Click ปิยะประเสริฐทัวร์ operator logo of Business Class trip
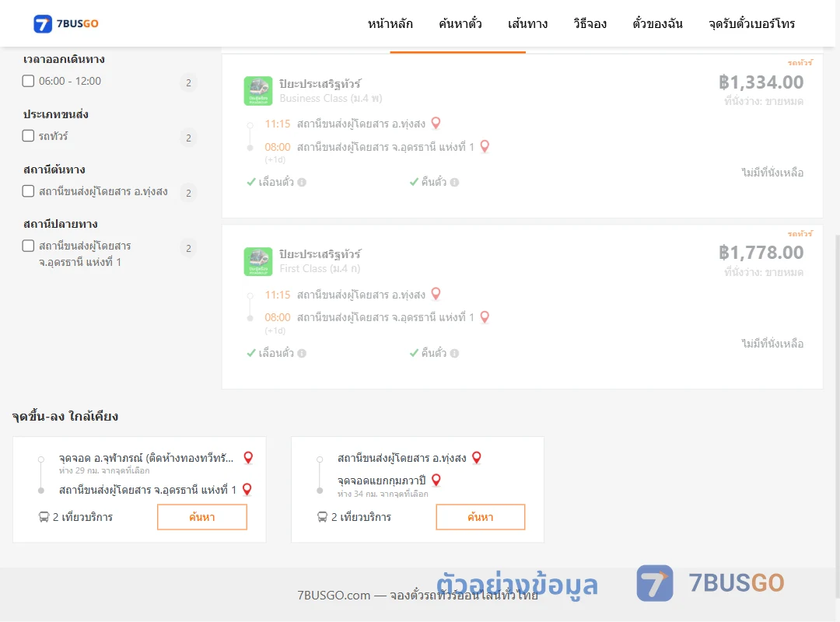This screenshot has width=840, height=622. click(x=258, y=91)
